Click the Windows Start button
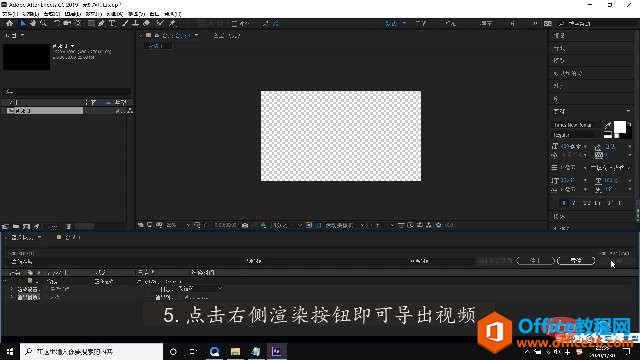The image size is (640, 360). pyautogui.click(x=10, y=351)
